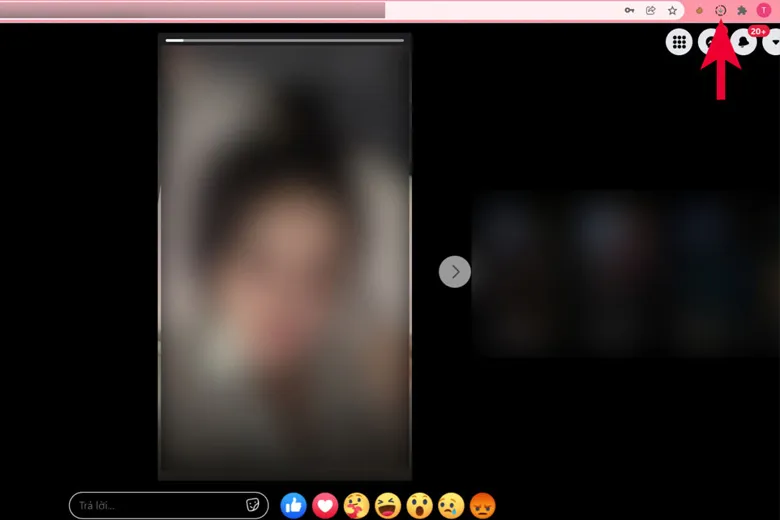This screenshot has width=780, height=520.
Task: Open the story downloader extension icon
Action: pos(720,10)
